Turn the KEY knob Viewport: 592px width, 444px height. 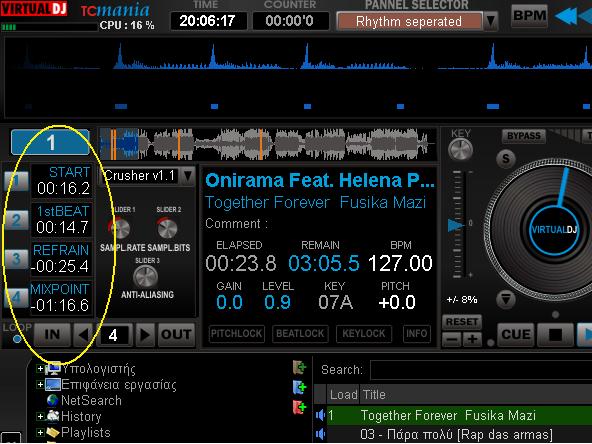[x=460, y=150]
